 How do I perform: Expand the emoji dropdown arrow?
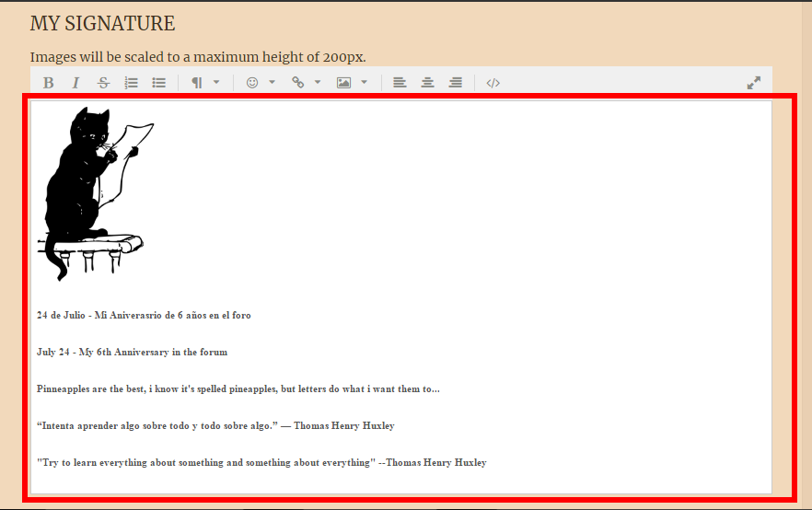tap(272, 82)
